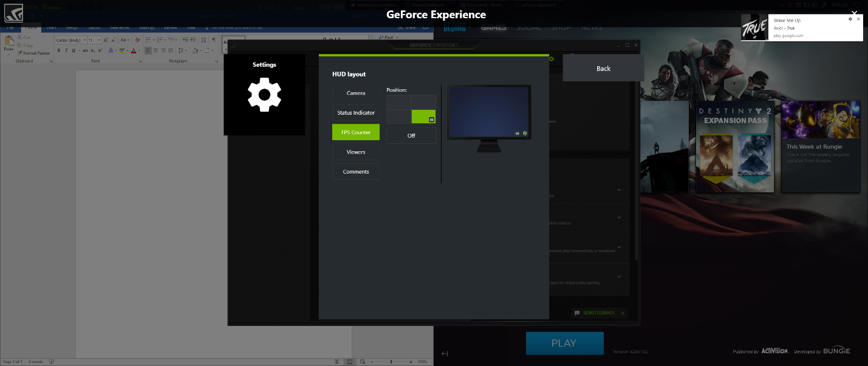Select FPS Counter in HUD layout
This screenshot has width=868, height=366.
pos(356,132)
